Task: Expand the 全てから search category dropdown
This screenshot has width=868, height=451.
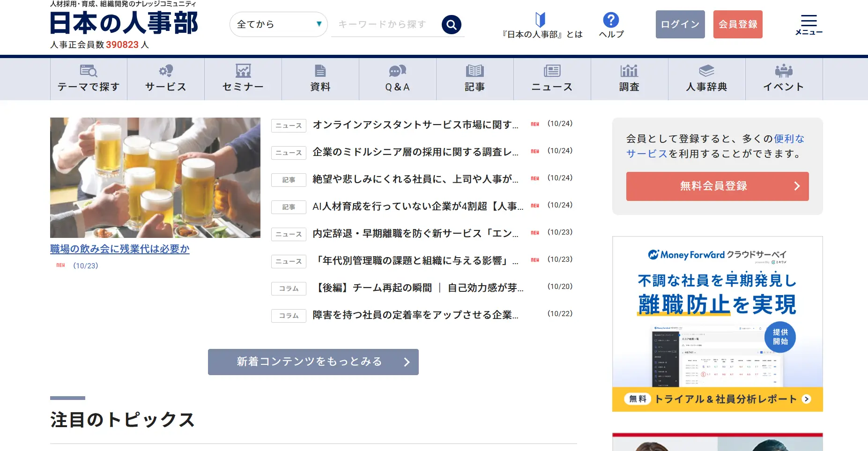Action: click(279, 24)
